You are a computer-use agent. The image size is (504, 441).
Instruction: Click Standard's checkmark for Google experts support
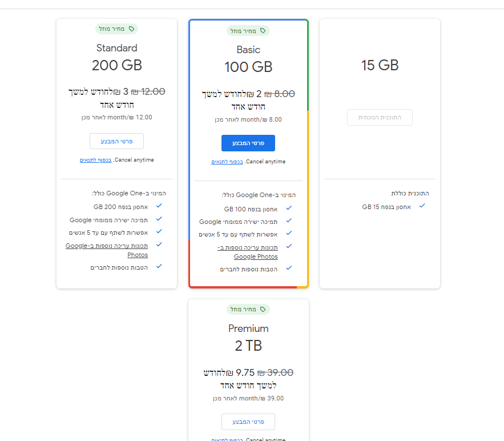point(159,218)
